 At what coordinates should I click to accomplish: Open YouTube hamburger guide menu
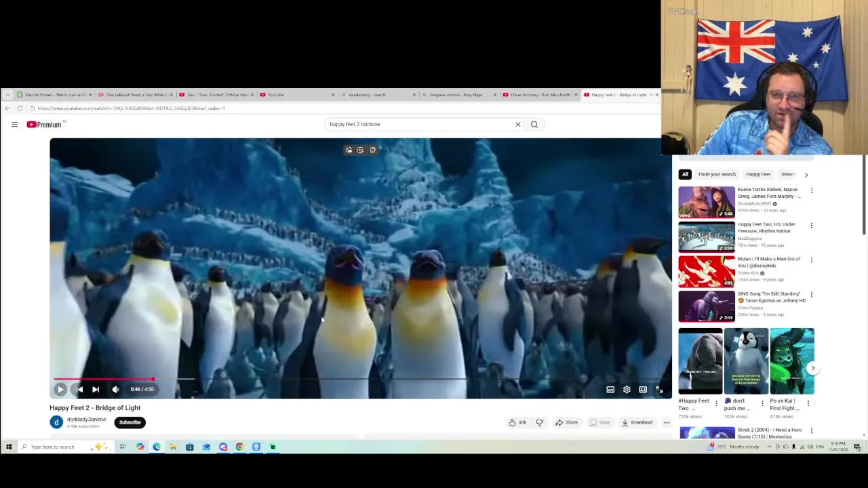click(x=14, y=124)
